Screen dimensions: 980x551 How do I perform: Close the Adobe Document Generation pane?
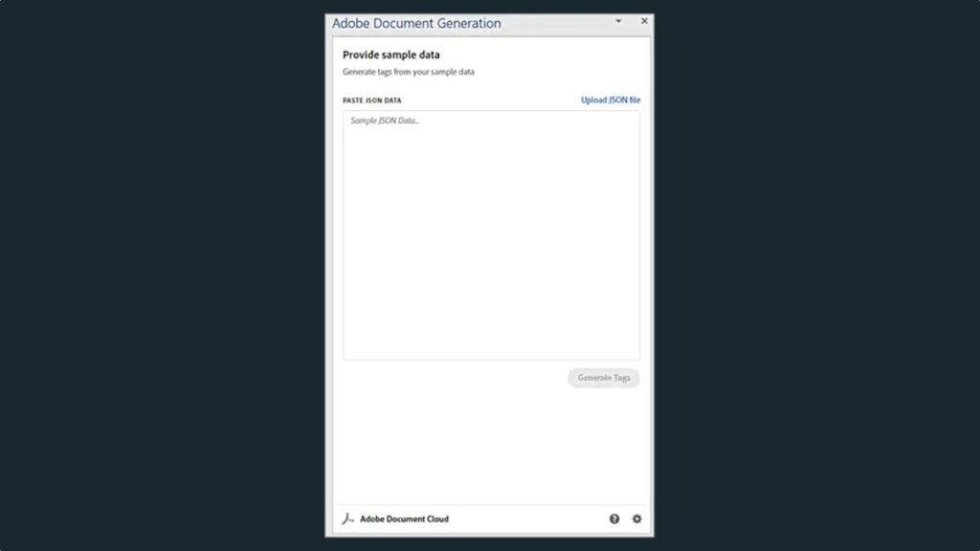pos(644,21)
